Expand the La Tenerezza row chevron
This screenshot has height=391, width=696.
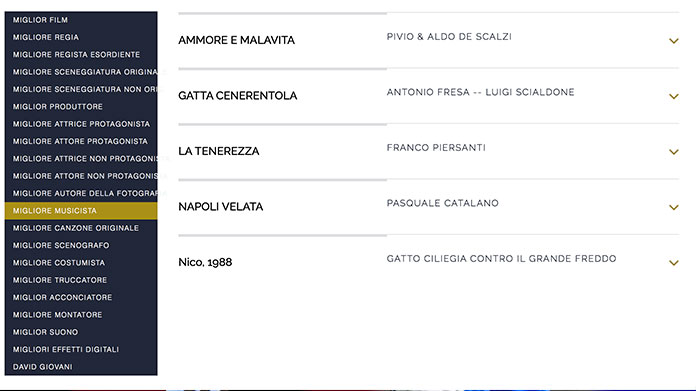673,152
